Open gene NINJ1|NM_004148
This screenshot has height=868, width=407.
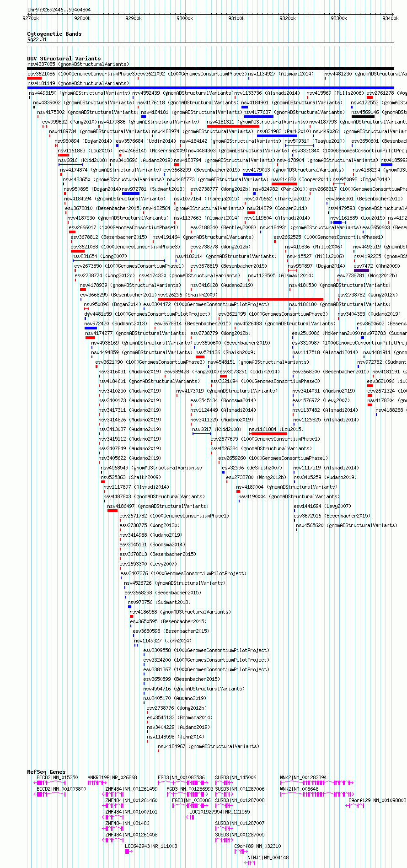pos(268,857)
